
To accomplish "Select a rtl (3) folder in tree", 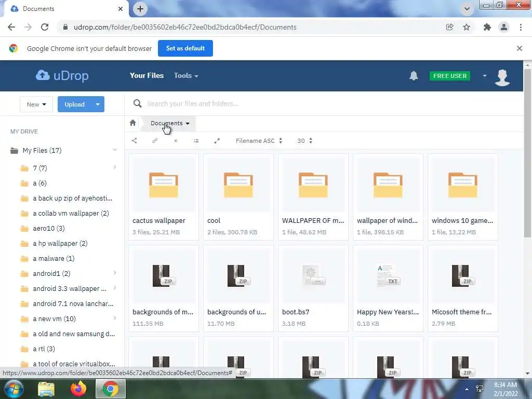I will [x=44, y=349].
